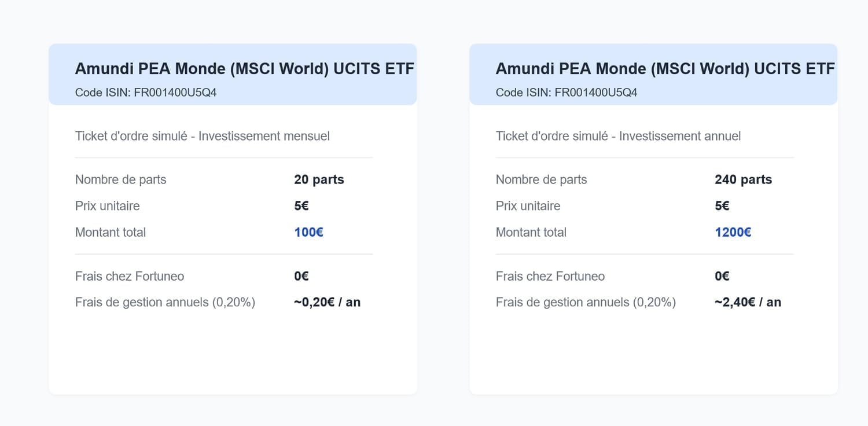
Task: Click the annual card's Amundi PEA Monde title
Action: tap(665, 69)
